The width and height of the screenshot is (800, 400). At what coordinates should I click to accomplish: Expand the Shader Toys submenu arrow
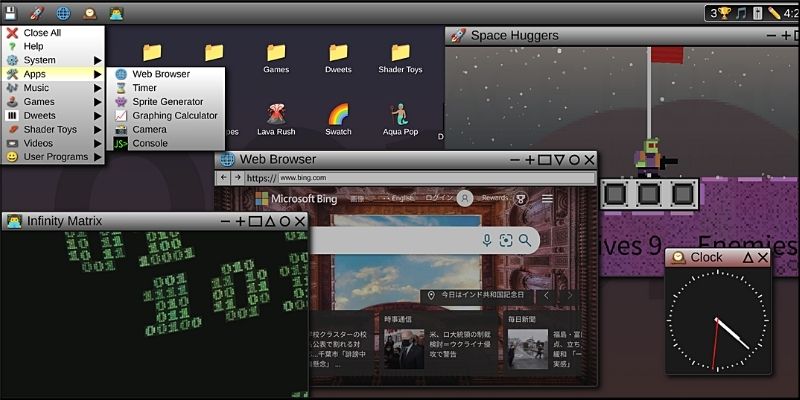pos(97,130)
